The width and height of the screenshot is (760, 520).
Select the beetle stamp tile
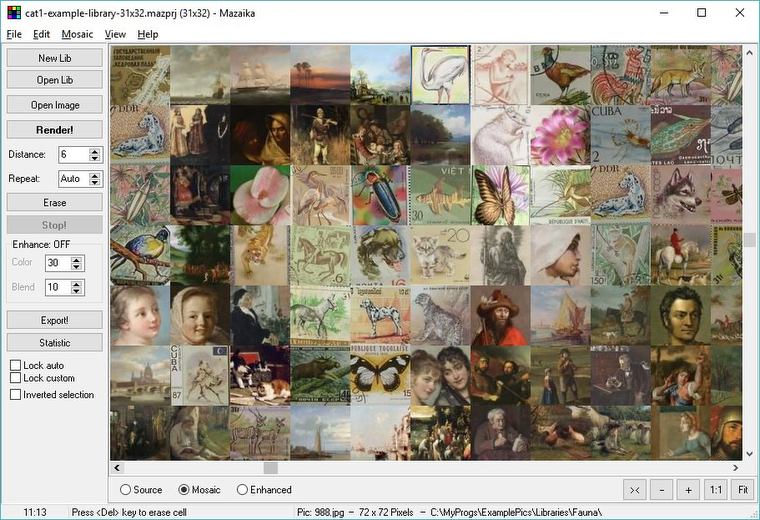[x=380, y=195]
